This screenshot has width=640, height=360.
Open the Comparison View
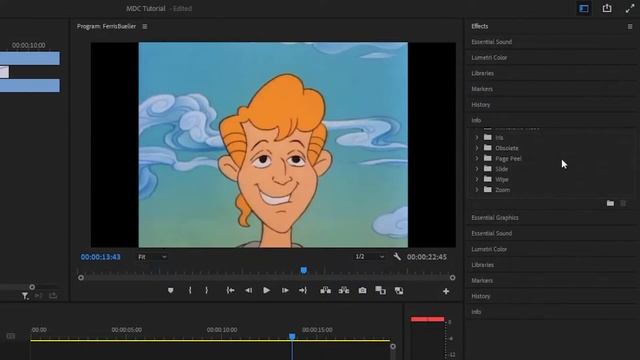click(380, 290)
